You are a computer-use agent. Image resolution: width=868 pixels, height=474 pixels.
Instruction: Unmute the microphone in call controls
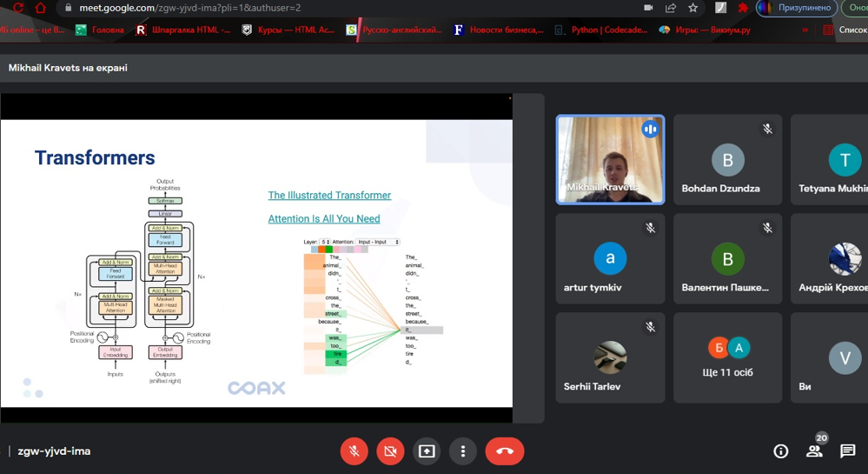[354, 451]
